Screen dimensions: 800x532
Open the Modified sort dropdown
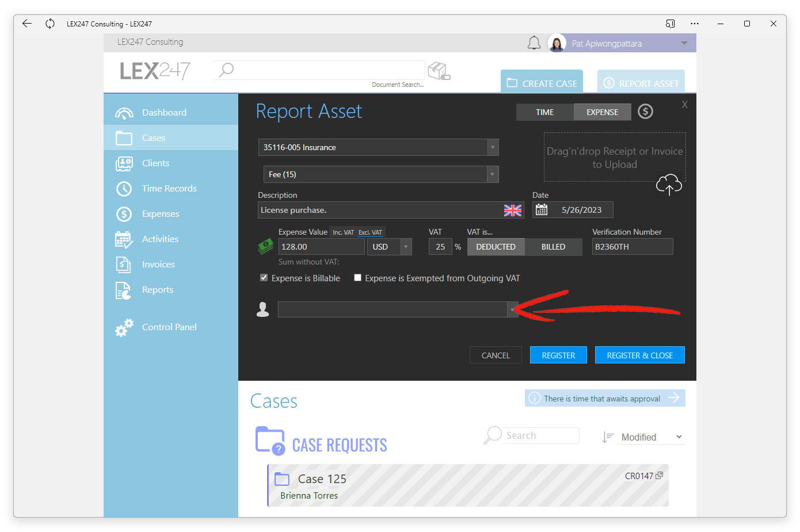652,437
